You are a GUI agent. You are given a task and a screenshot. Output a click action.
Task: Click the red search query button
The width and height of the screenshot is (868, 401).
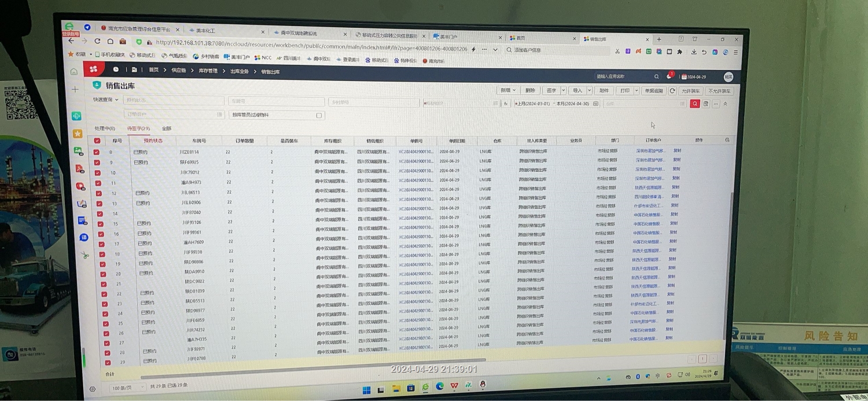pos(695,104)
